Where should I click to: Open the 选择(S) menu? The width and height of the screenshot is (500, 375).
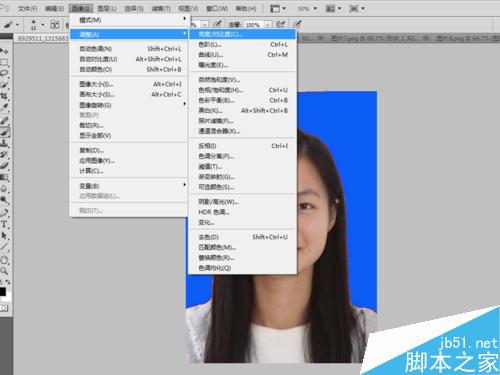pos(134,8)
